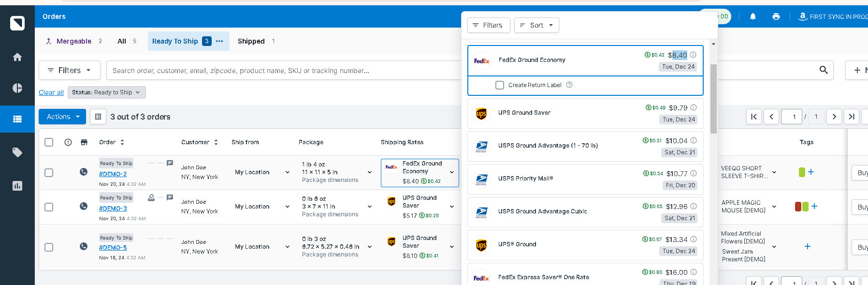Open the Veeqo logo home
This screenshot has width=868, height=285.
click(17, 23)
